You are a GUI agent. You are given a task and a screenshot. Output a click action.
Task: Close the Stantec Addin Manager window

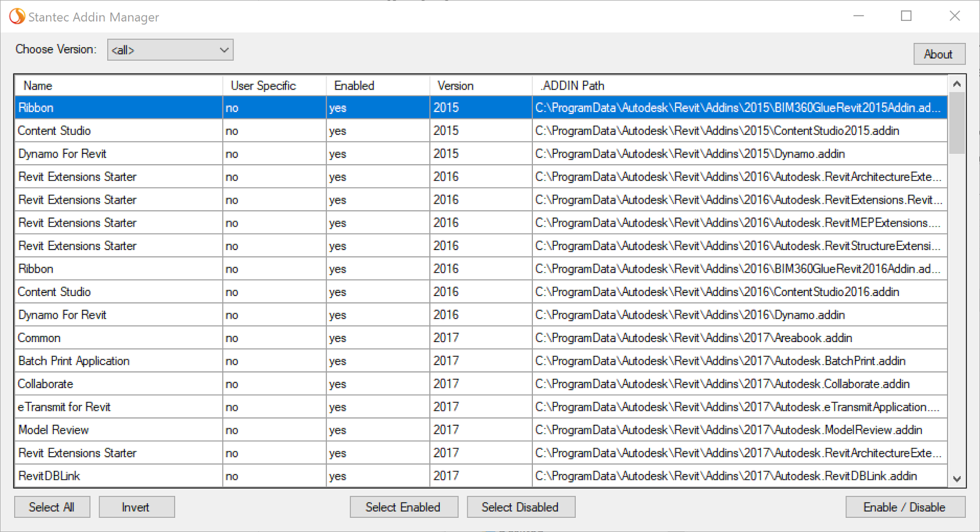click(954, 16)
